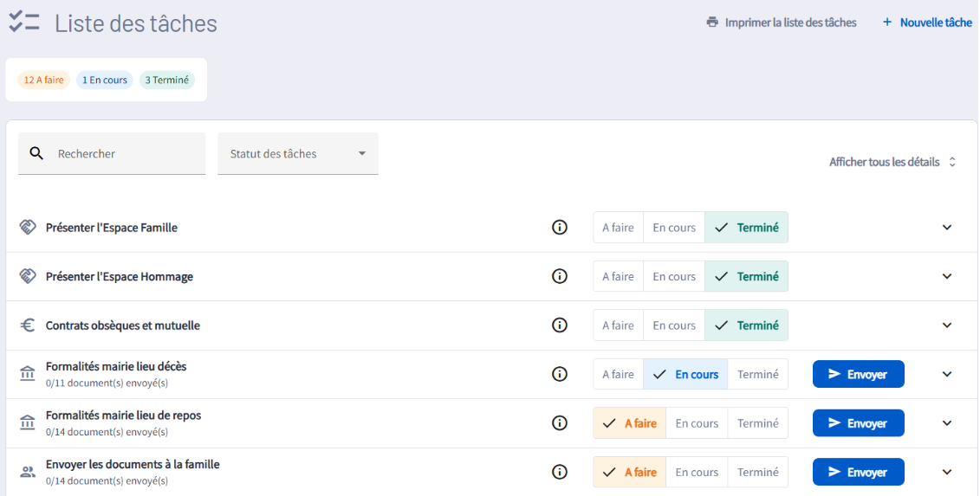The width and height of the screenshot is (980, 496).
Task: Expand the Contrats obsèques et mutuelle row
Action: pos(946,325)
